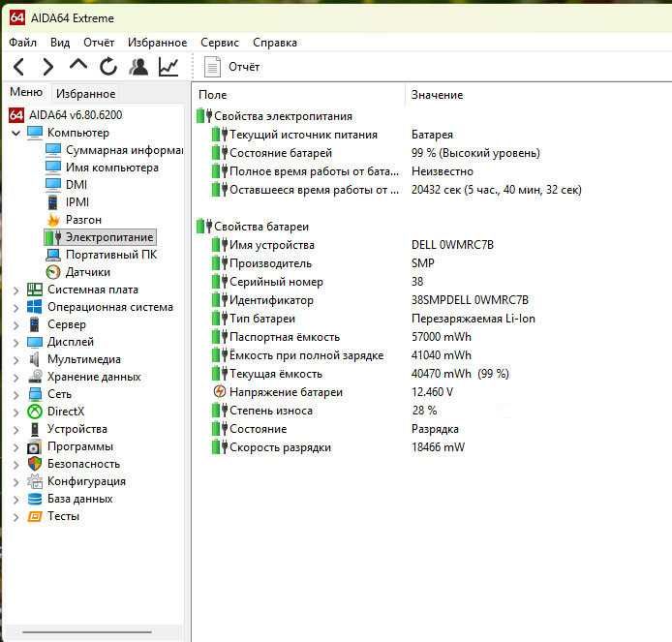
Task: Select the База данных database icon
Action: pyautogui.click(x=35, y=499)
